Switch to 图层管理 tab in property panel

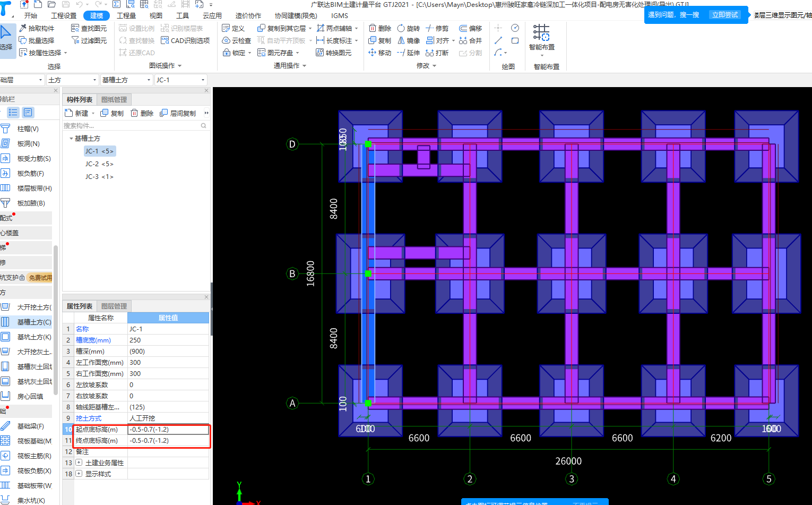point(114,306)
